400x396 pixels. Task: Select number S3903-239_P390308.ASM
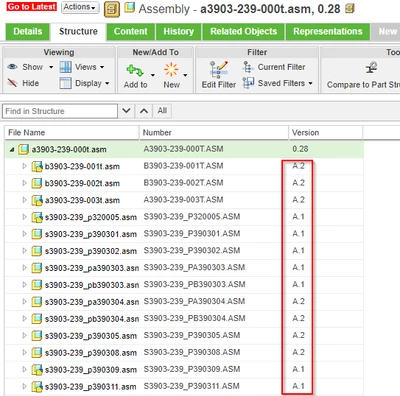tap(192, 352)
